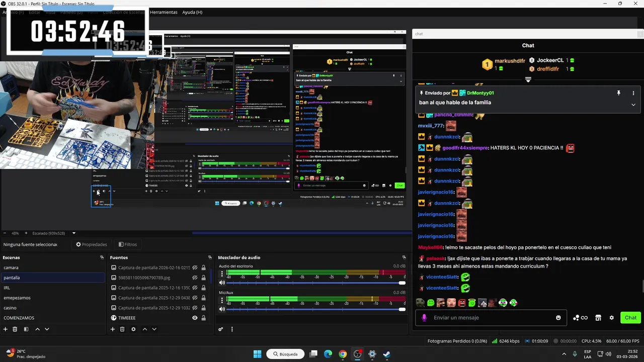This screenshot has width=644, height=362.
Task: Zoom out preview with minus icon
Action: coord(5,233)
